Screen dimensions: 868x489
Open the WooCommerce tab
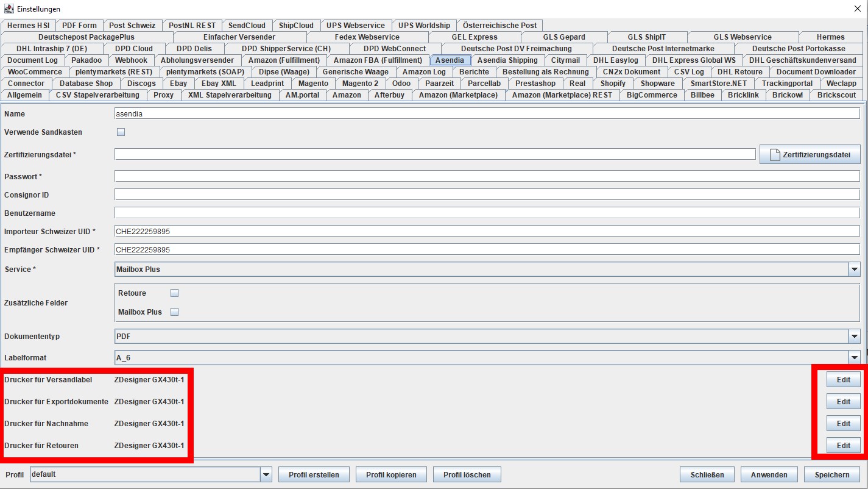[35, 72]
